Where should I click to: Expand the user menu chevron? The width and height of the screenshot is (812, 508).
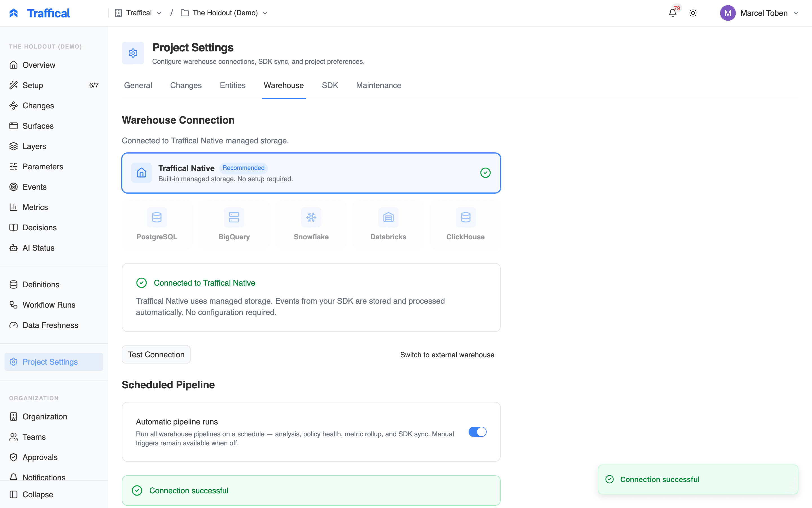(796, 13)
